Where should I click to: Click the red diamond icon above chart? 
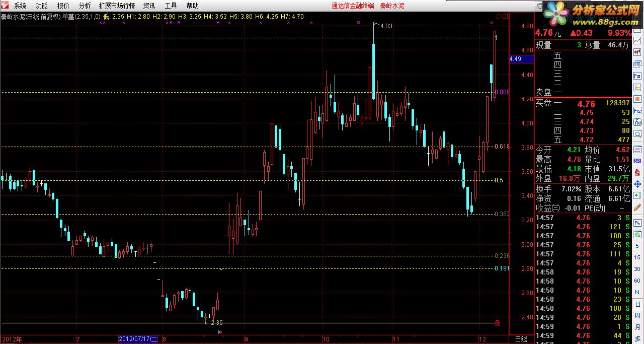498,17
